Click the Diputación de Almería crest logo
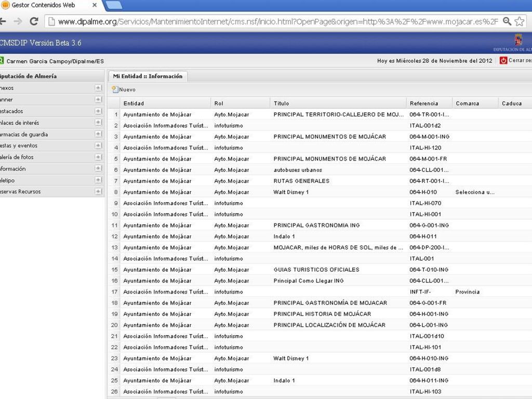Screen dimensions: 532x399 (518, 40)
